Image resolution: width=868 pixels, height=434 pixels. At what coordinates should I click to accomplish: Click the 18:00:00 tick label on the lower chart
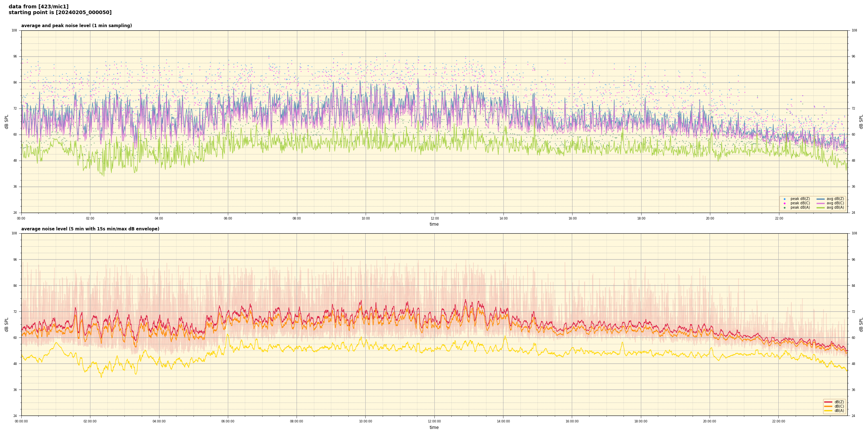tap(641, 421)
